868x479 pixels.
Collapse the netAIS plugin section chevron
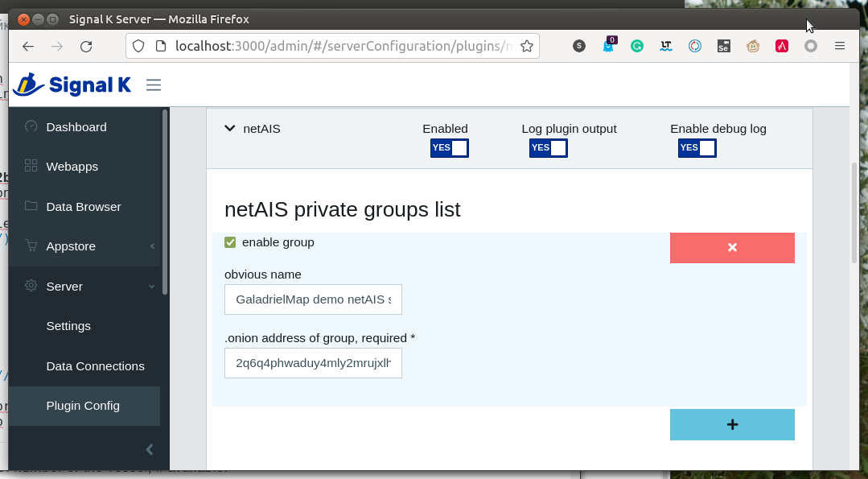[x=230, y=129]
